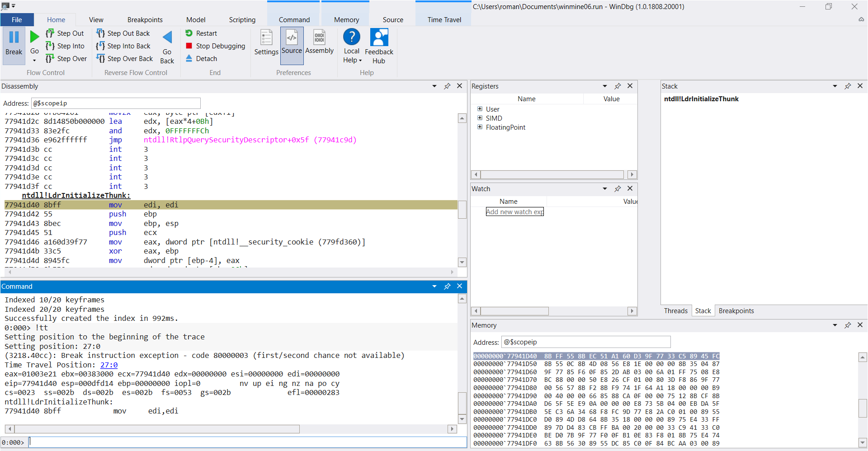Open the File menu
868x451 pixels.
click(17, 19)
